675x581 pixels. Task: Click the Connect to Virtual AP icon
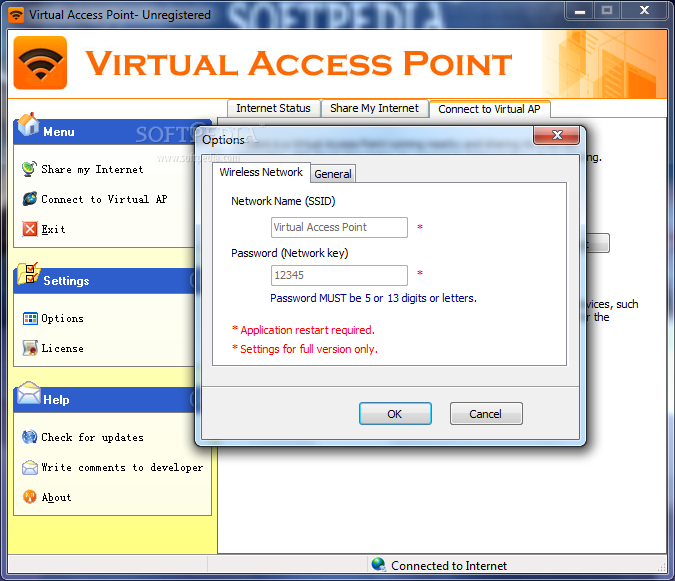pos(29,199)
